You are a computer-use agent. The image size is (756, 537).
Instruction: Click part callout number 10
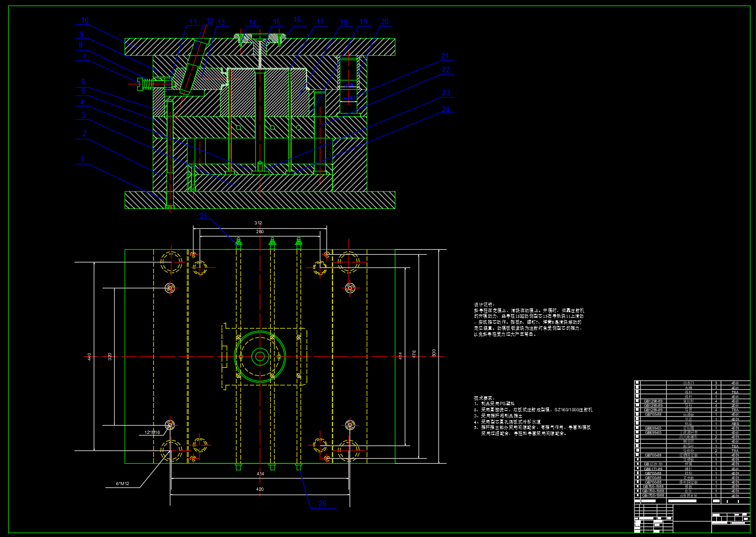pyautogui.click(x=84, y=20)
